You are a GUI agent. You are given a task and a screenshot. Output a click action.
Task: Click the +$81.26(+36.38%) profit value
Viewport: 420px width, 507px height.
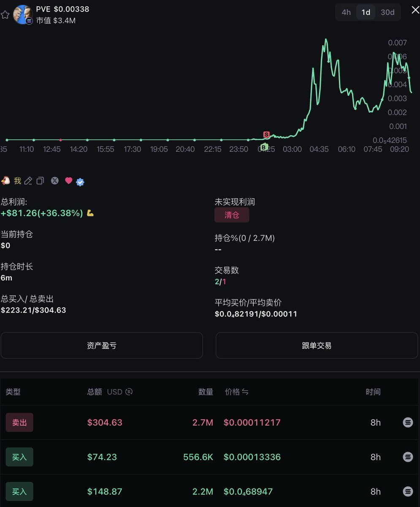click(x=42, y=213)
